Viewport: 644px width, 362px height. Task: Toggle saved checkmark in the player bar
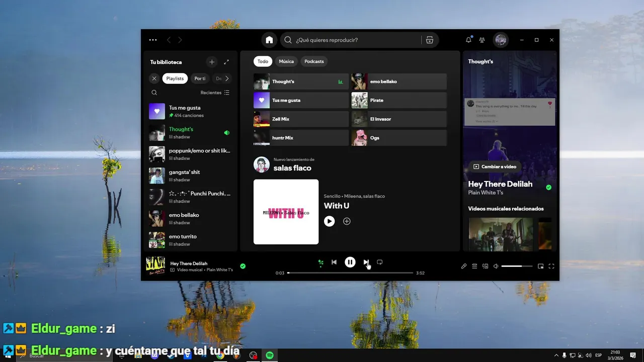(243, 266)
